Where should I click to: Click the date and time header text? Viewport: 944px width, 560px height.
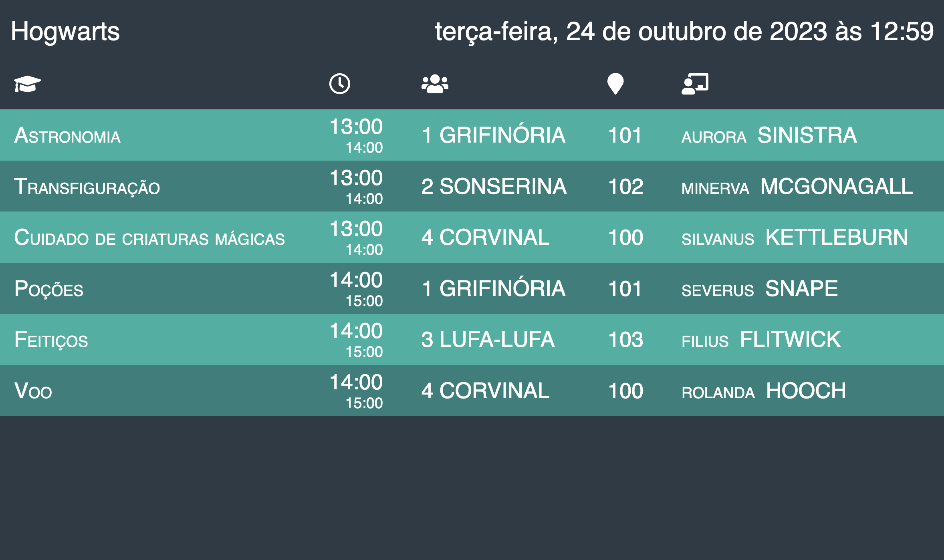pos(684,31)
